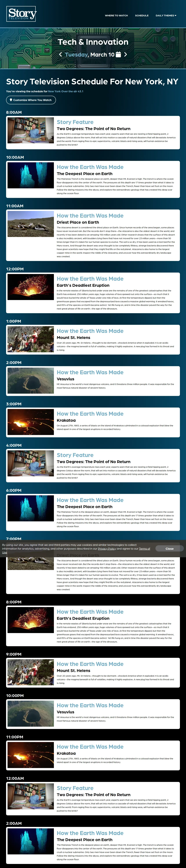Click the Story Television logo
The image size is (186, 868).
click(x=21, y=14)
